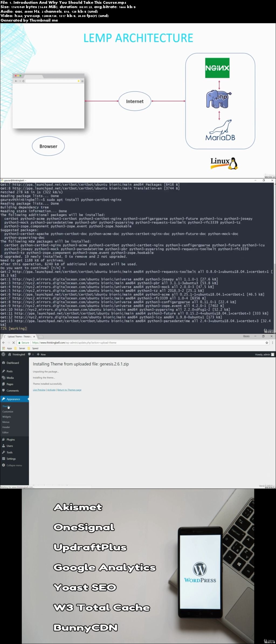Open Widgets under Appearance

click(7, 417)
